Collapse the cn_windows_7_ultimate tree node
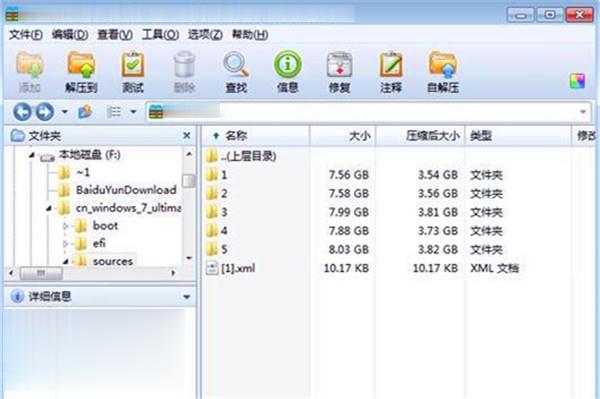 pos(49,208)
